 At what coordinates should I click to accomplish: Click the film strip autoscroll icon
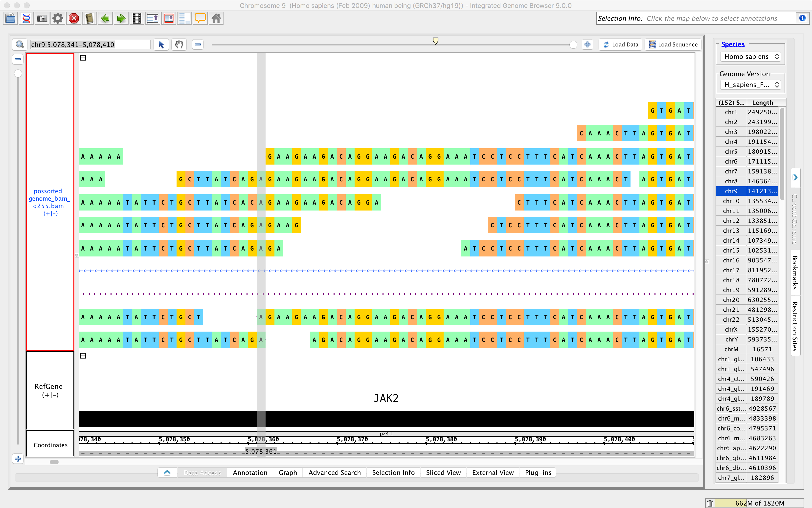pyautogui.click(x=137, y=18)
